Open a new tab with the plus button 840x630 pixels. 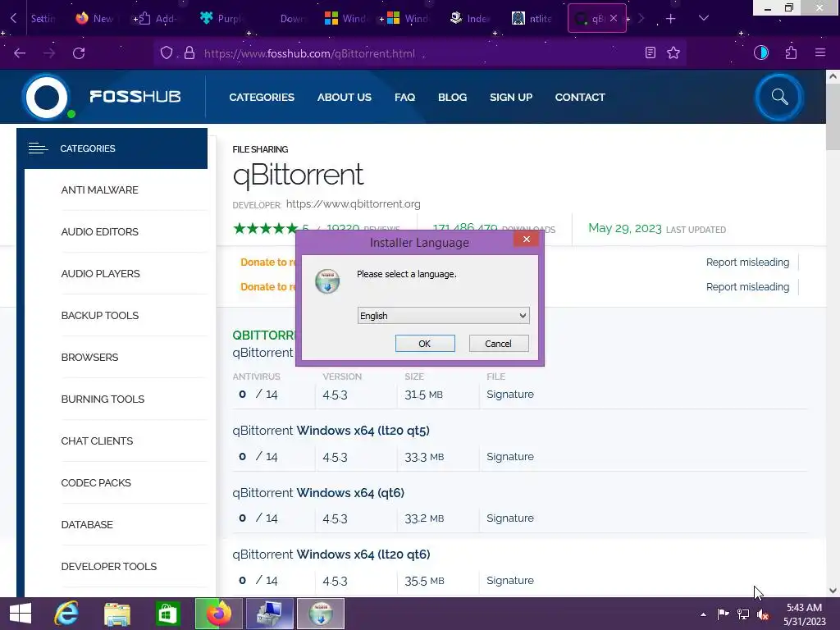(671, 19)
